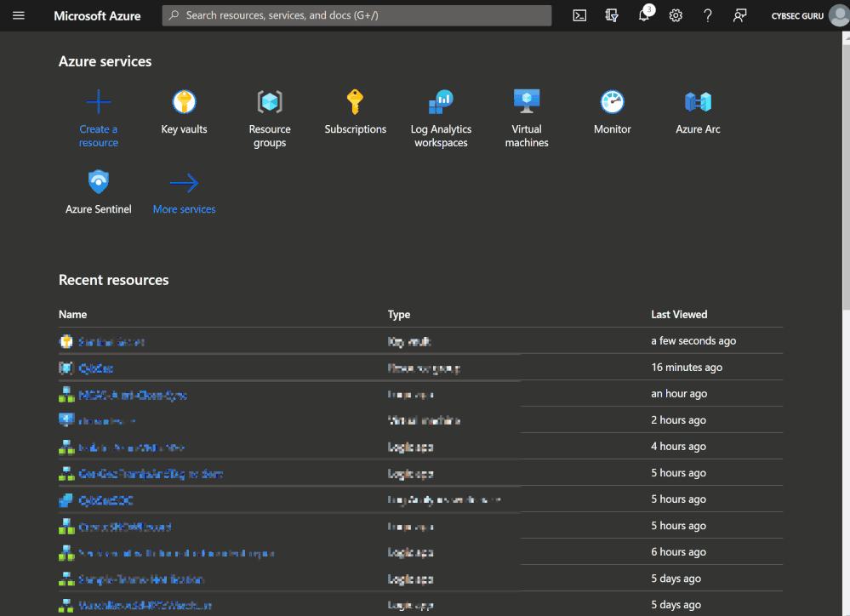850x616 pixels.
Task: Open the account avatar menu
Action: point(839,15)
